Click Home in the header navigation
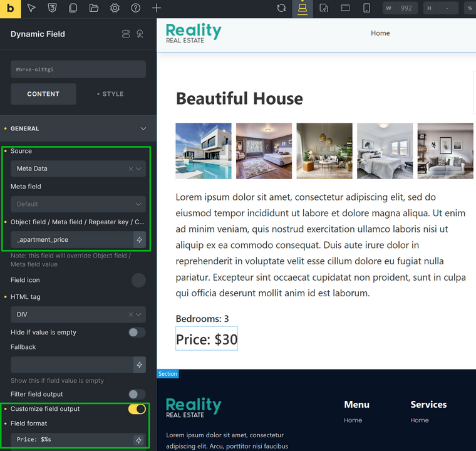Viewport: 476px width, 451px height. pyautogui.click(x=380, y=33)
